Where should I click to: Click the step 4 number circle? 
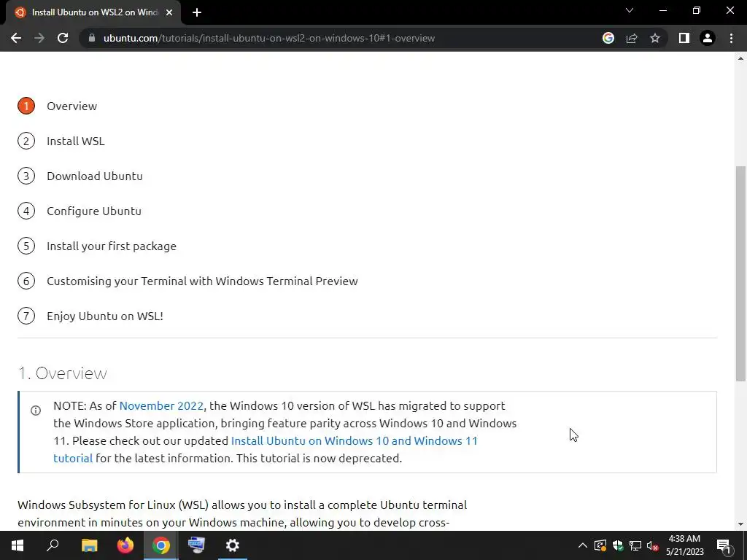click(26, 211)
